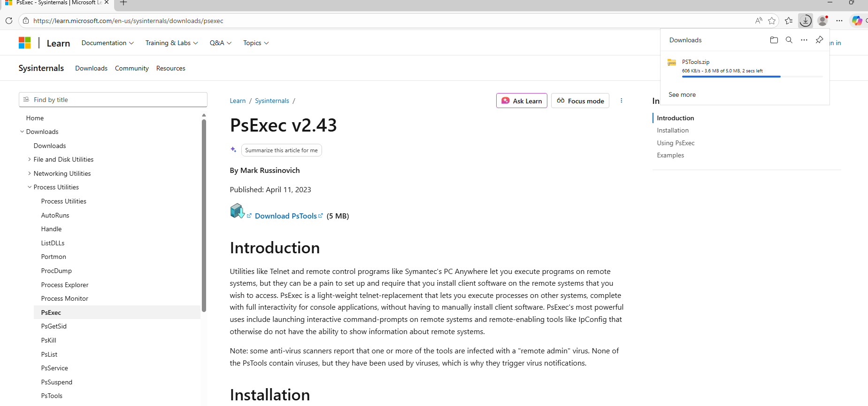The height and width of the screenshot is (406, 868).
Task: Click the browser refresh button
Action: pos(9,21)
